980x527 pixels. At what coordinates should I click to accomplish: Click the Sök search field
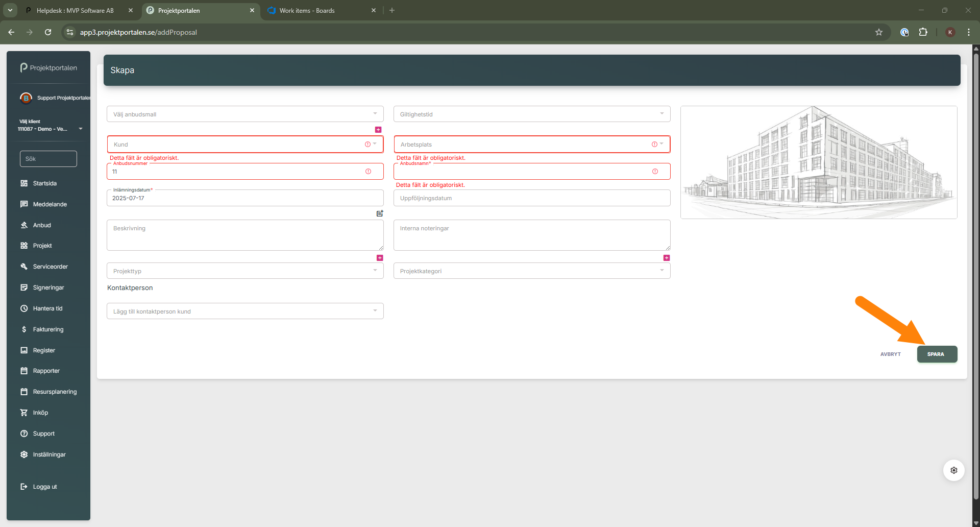click(x=48, y=159)
